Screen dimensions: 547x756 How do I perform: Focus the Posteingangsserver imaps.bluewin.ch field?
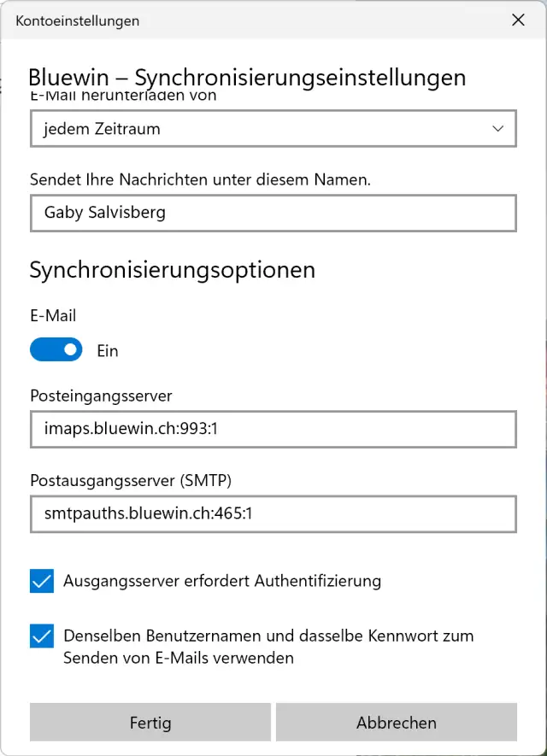273,430
